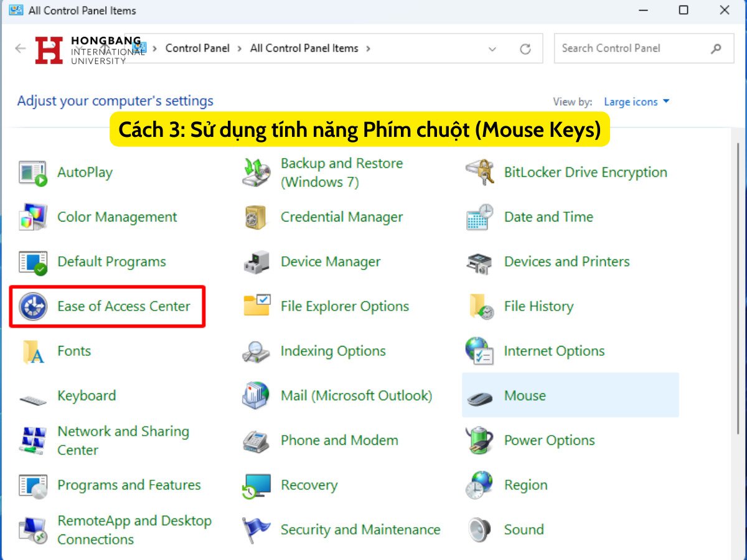Viewport: 747px width, 560px height.
Task: Open Power Options
Action: point(549,440)
